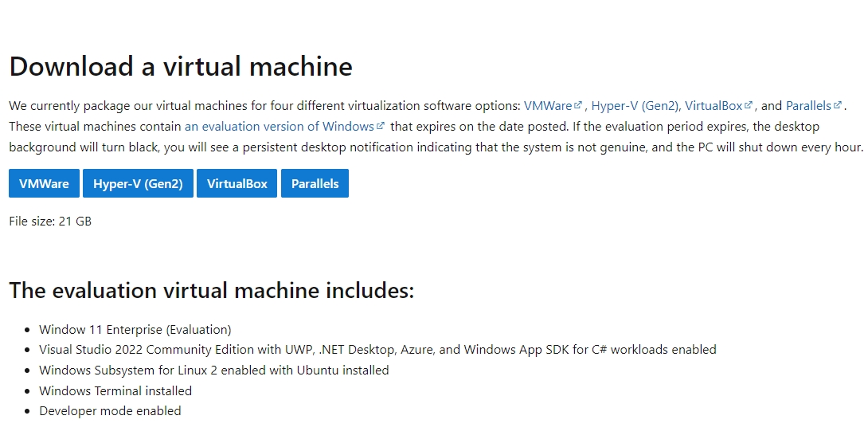The width and height of the screenshot is (868, 447).
Task: Follow the Hyper-V (Gen2) text link
Action: 635,106
